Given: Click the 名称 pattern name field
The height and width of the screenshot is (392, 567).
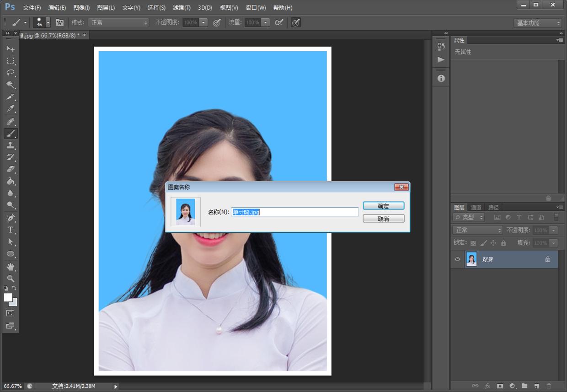Looking at the screenshot, I should [x=295, y=212].
